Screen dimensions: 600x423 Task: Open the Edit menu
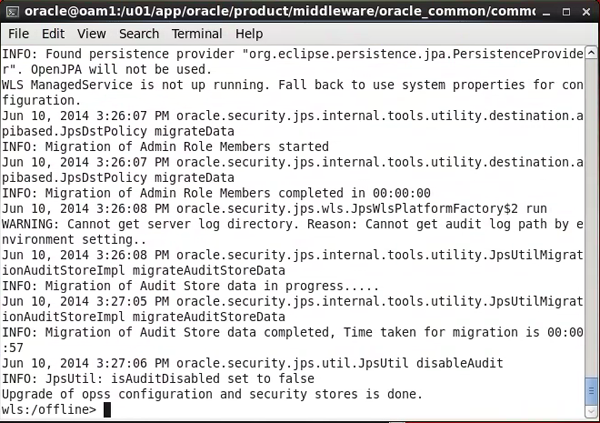tap(53, 33)
